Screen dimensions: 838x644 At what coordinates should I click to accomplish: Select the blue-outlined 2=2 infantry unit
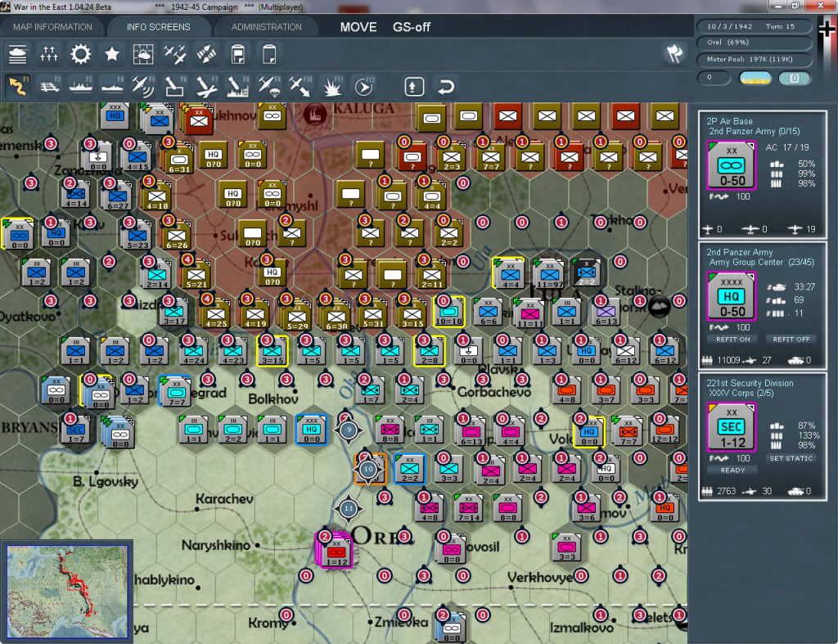(x=410, y=469)
